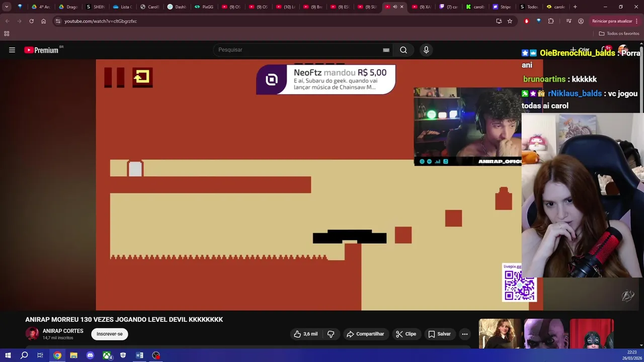Click Reiniciar para atualizar button
644x362 pixels.
(612, 21)
